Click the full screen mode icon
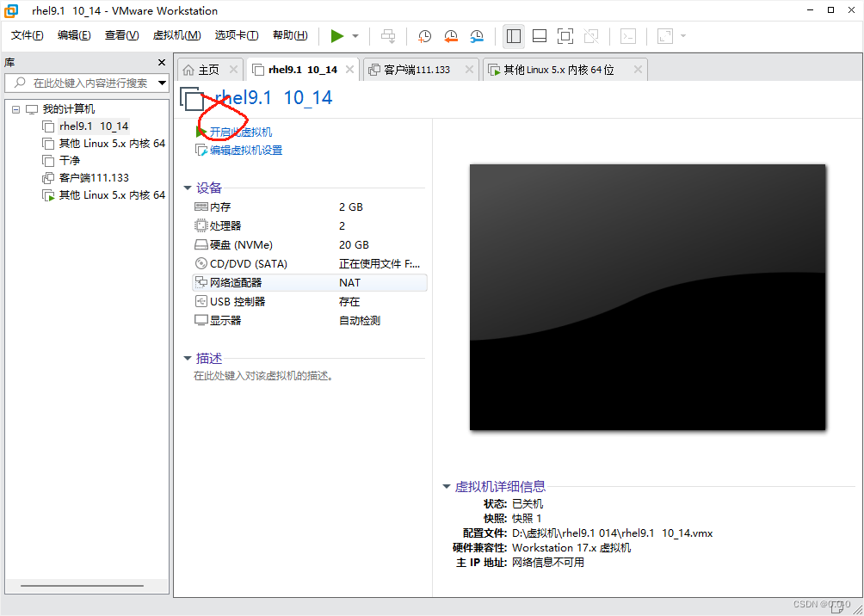 point(565,36)
